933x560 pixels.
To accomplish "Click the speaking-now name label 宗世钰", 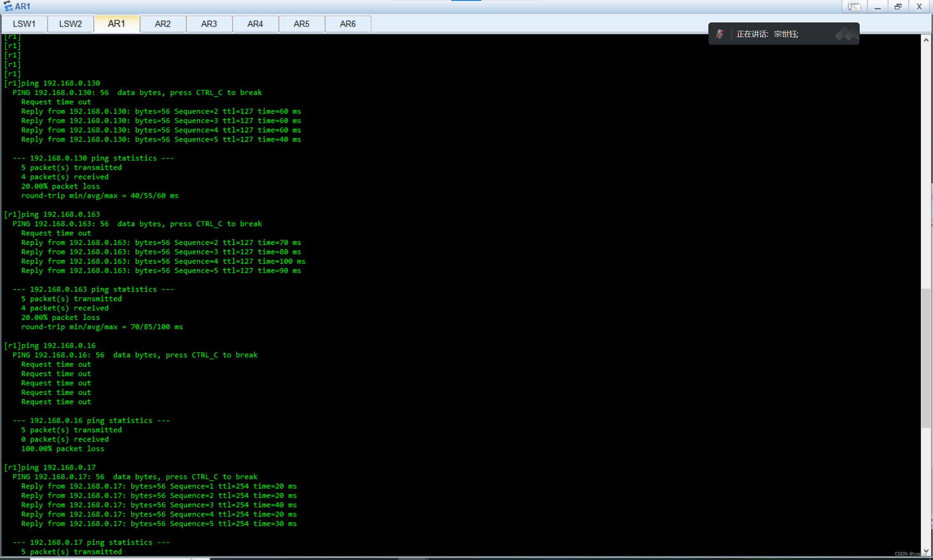I will click(x=786, y=34).
